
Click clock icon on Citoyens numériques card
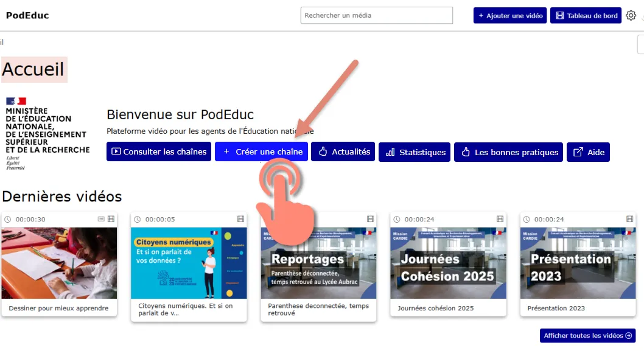point(138,219)
